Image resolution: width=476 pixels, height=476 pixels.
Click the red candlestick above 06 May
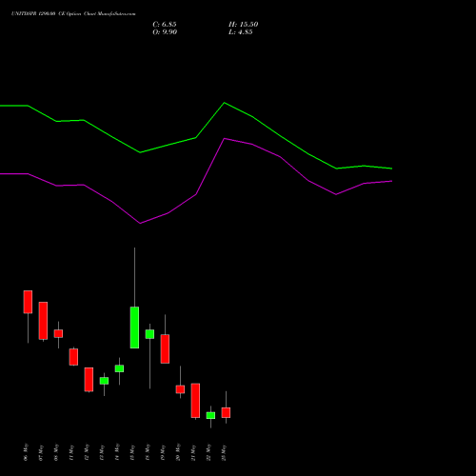tap(28, 302)
